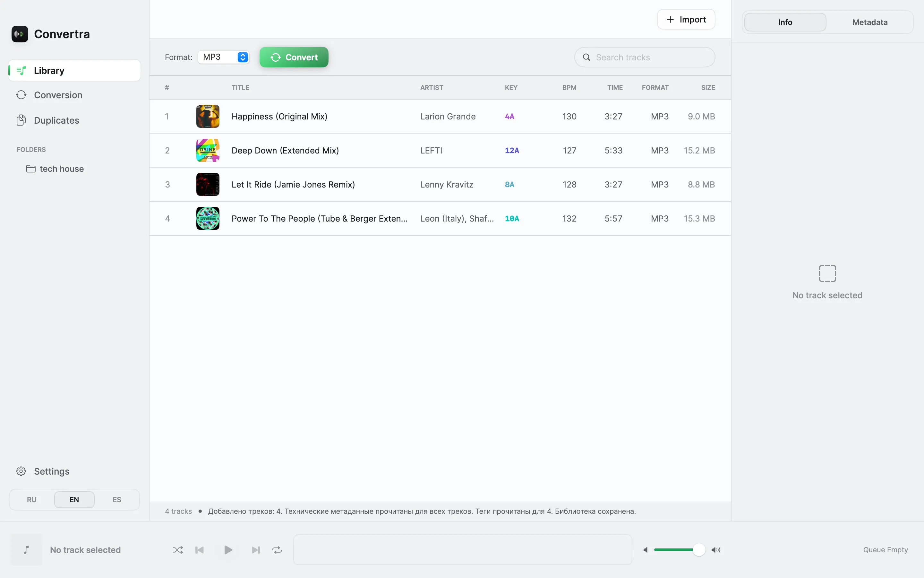
Task: Sort by the FORMAT column header
Action: (655, 88)
